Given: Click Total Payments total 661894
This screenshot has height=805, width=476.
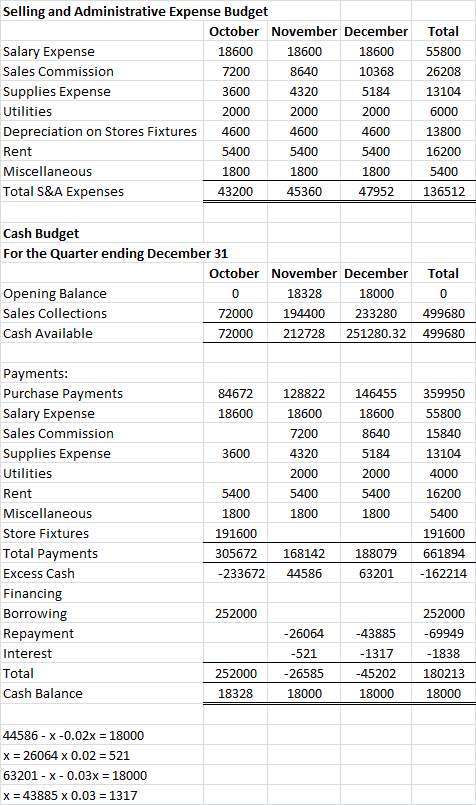Looking at the screenshot, I should click(x=444, y=554).
